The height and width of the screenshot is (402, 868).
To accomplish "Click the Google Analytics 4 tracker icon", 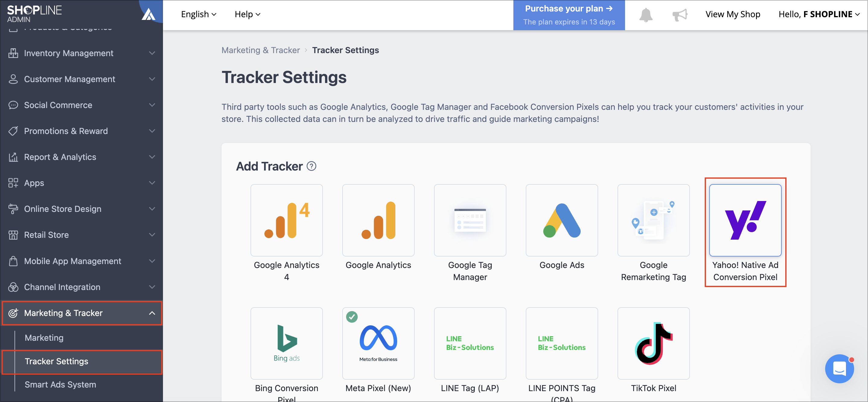I will [286, 220].
